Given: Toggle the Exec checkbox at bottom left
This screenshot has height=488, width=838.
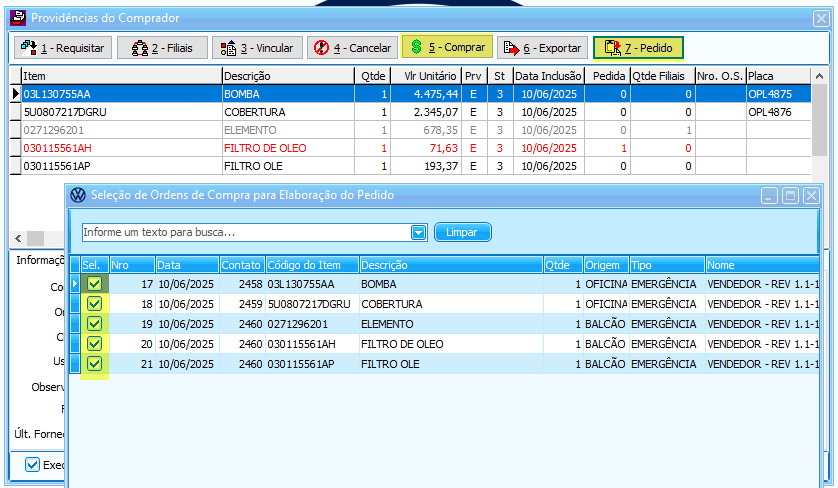Looking at the screenshot, I should coord(32,464).
